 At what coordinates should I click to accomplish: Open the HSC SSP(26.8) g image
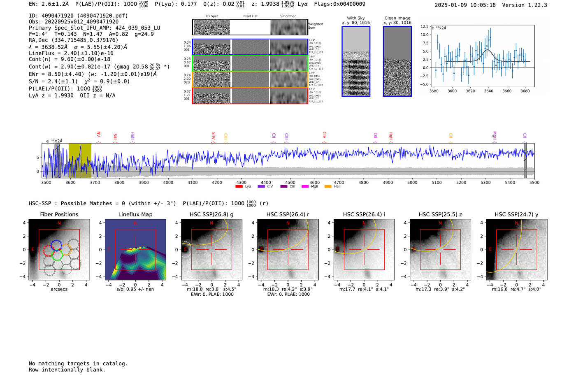point(211,250)
